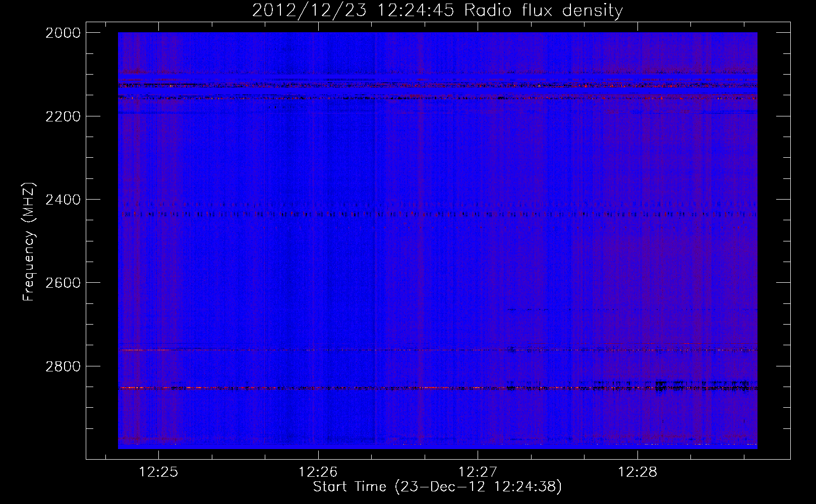Screen dimensions: 816x504
Task: Click the "Start Time (23-Dec-12 12:24:38)" axis title
Action: [x=437, y=487]
